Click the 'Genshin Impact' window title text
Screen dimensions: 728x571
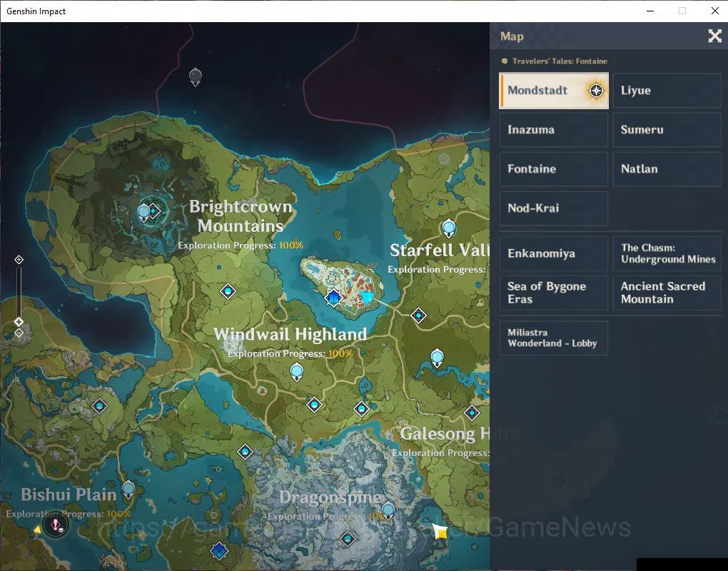(x=36, y=11)
